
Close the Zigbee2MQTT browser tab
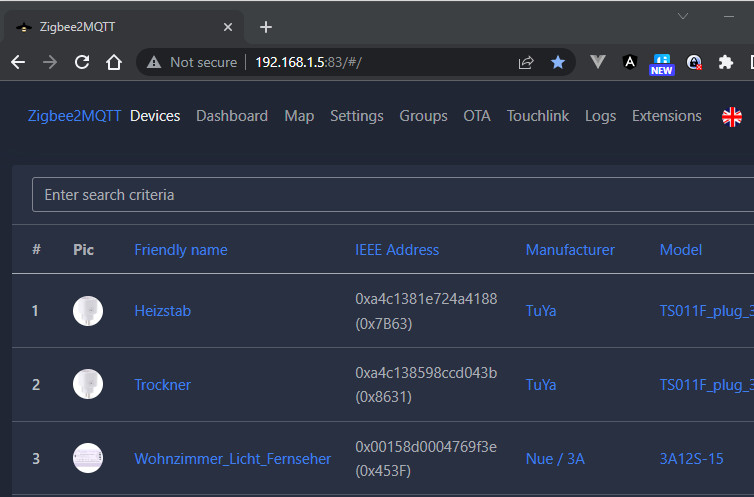coord(229,27)
